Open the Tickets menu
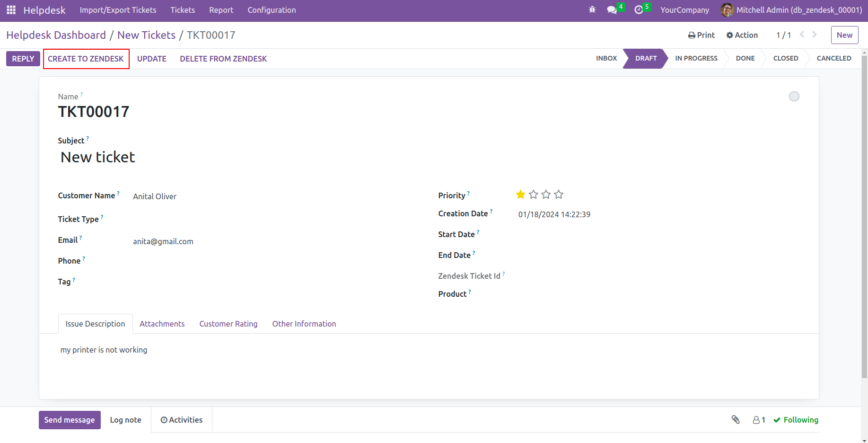 183,10
